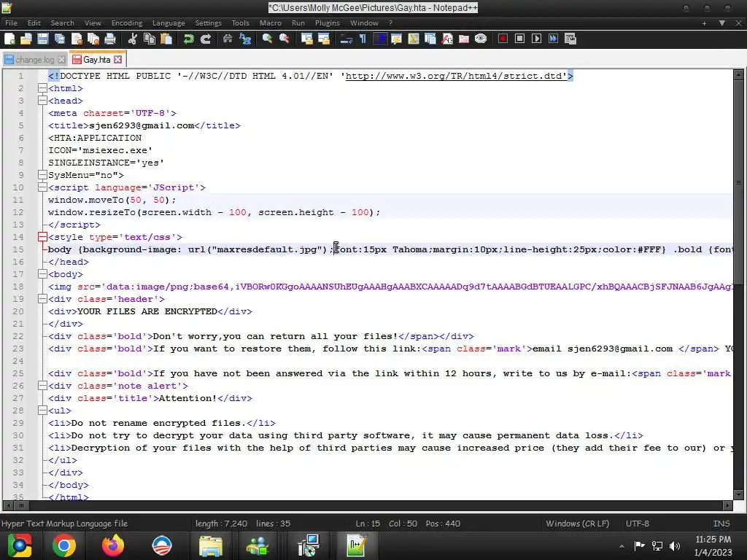The height and width of the screenshot is (560, 747).
Task: Click the Print toolbar icon
Action: pos(110,39)
